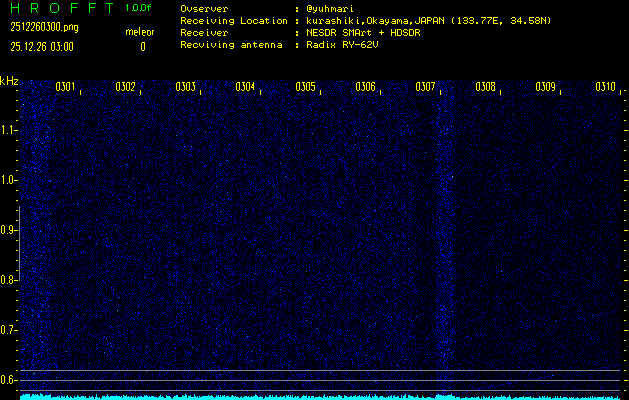Click the timestamp 25.12.26 03:00
The width and height of the screenshot is (629, 400).
42,47
